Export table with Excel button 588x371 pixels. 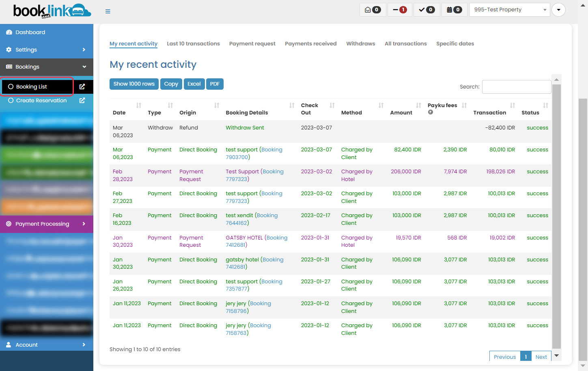pyautogui.click(x=194, y=84)
